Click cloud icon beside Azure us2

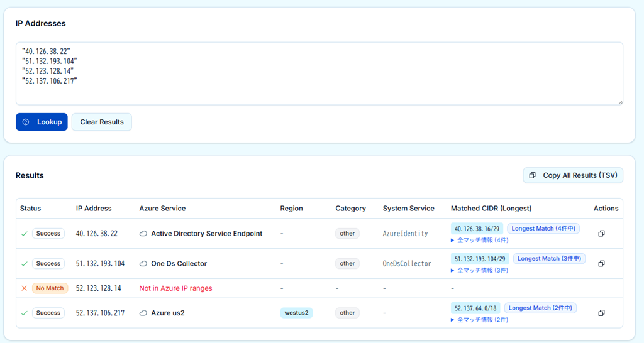pyautogui.click(x=143, y=313)
